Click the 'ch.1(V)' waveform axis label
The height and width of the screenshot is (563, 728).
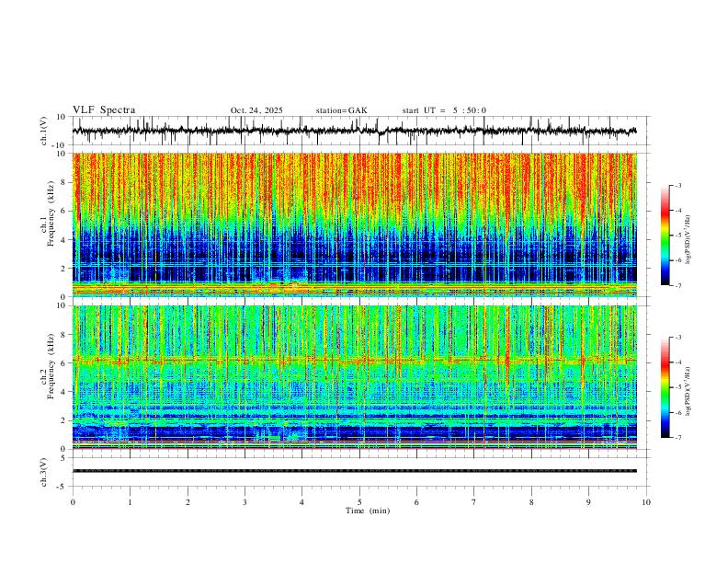click(44, 131)
